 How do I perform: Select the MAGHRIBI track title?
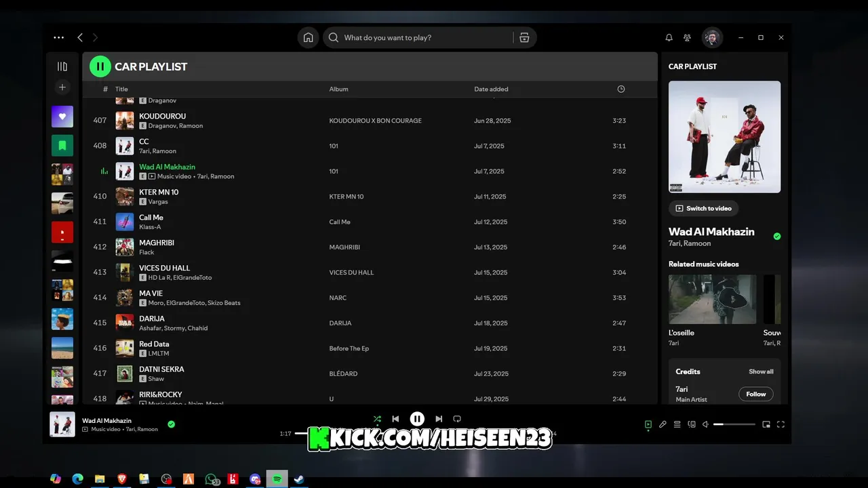(157, 243)
